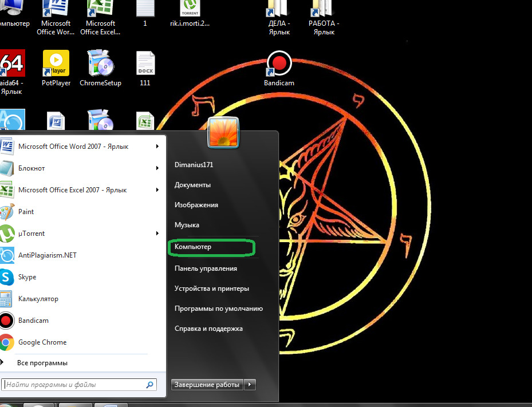Screen dimensions: 532x407
Task: Expand the µTorrent jump list arrow
Action: 157,234
